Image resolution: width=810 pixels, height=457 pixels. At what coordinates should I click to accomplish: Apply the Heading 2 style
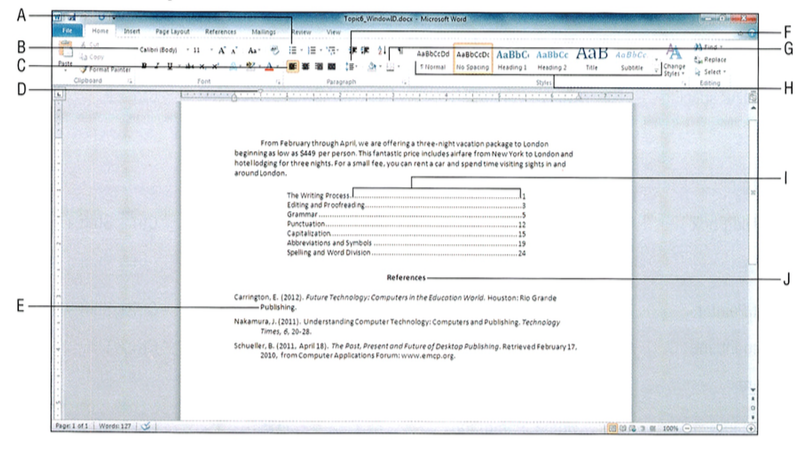pos(552,60)
